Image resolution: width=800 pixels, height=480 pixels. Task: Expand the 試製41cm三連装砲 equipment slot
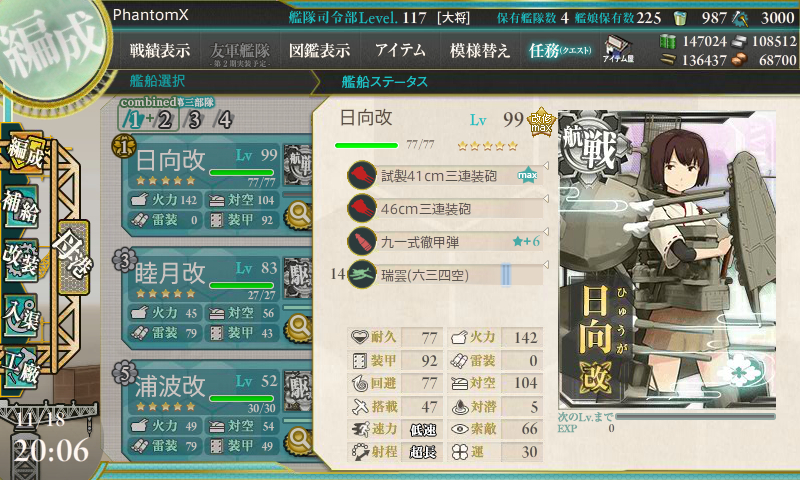(545, 166)
